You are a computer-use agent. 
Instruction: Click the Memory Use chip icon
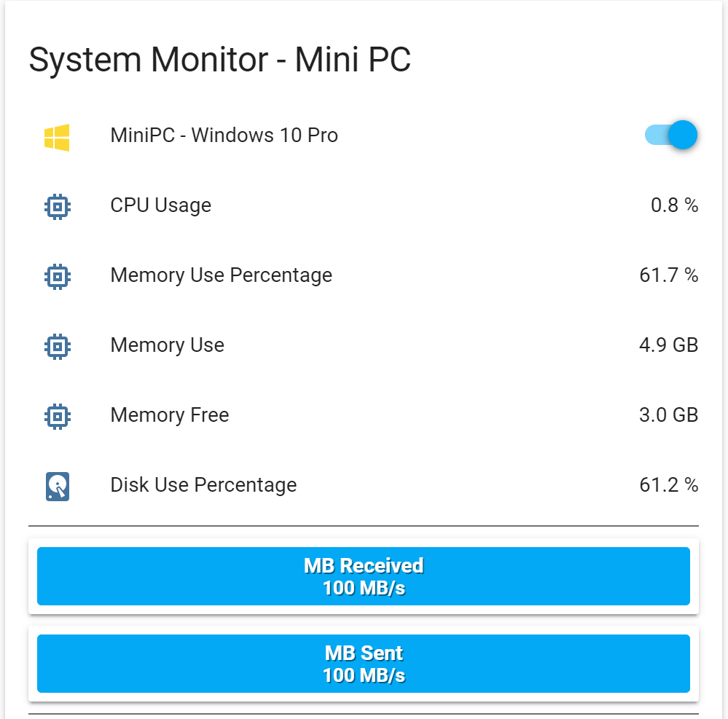tap(57, 346)
